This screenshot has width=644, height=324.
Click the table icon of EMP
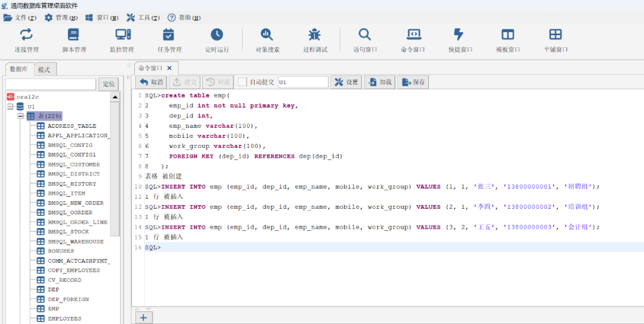tap(41, 309)
